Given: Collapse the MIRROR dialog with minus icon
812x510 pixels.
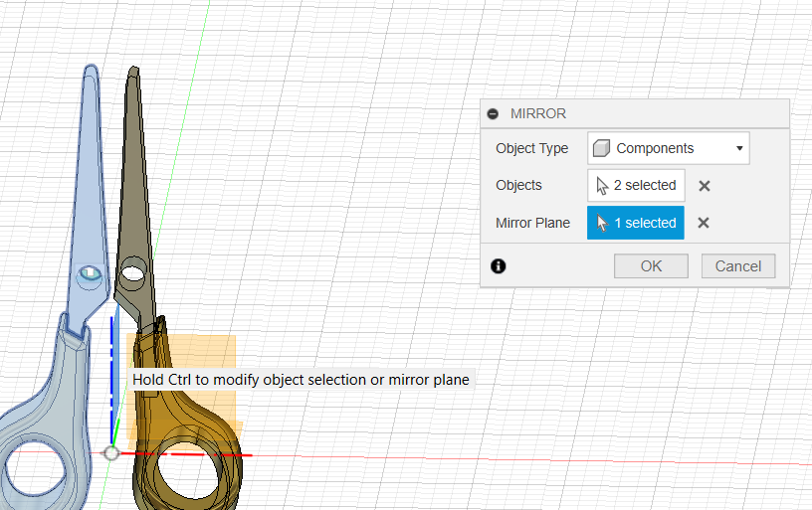Looking at the screenshot, I should (493, 113).
